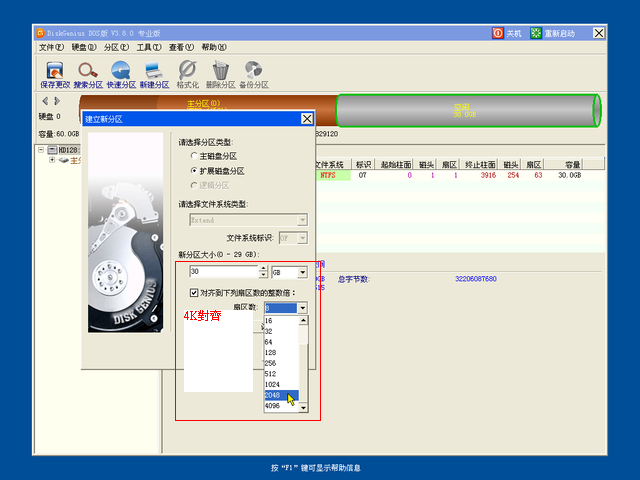Decrease partition size with spinner down arrow

[x=263, y=275]
